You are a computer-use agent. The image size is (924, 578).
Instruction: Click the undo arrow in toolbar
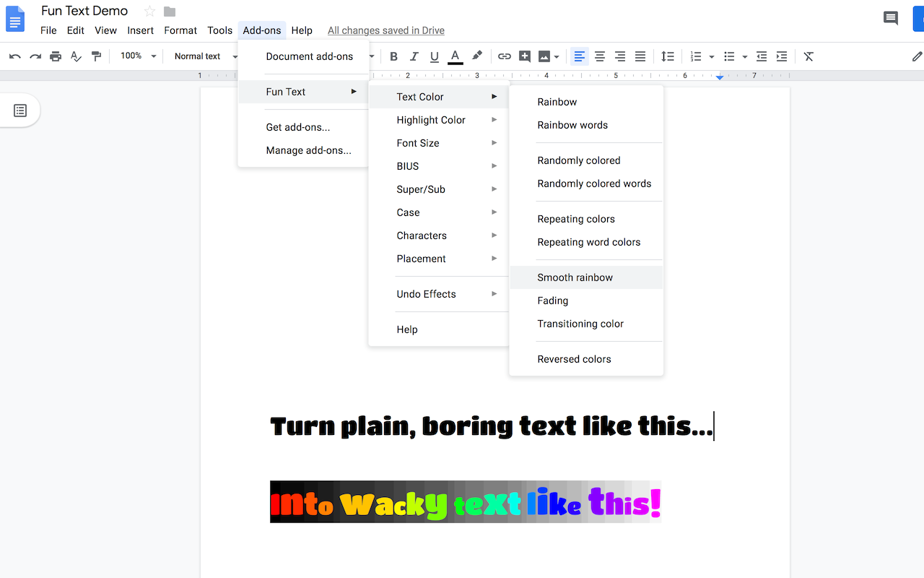click(15, 56)
